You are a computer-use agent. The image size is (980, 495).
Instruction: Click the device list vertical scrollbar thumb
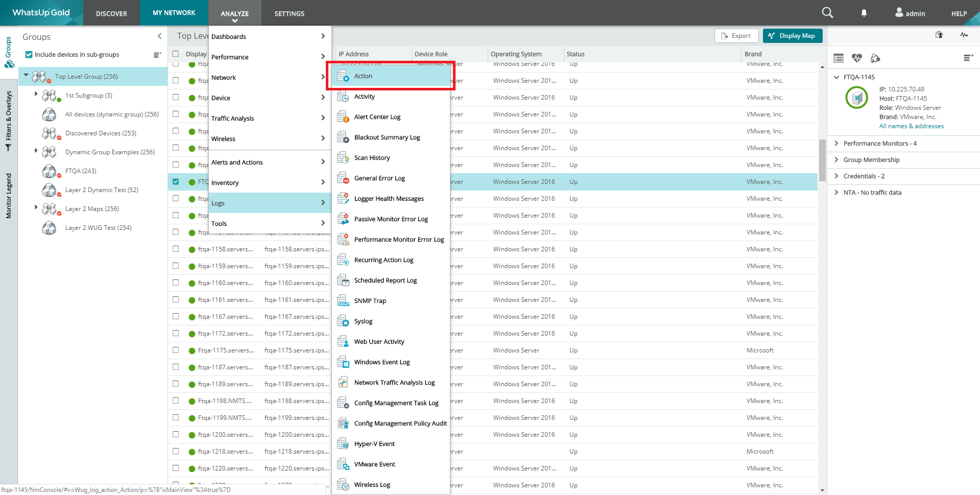[822, 160]
